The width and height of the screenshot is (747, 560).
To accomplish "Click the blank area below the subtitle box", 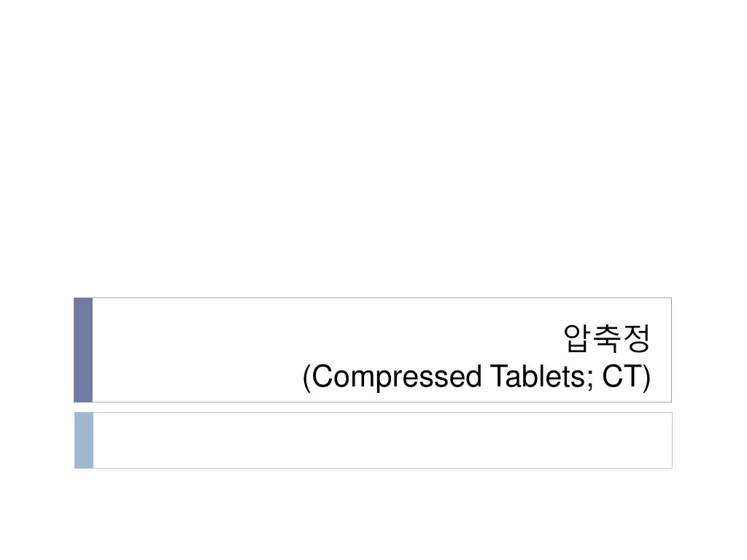I will [x=373, y=514].
